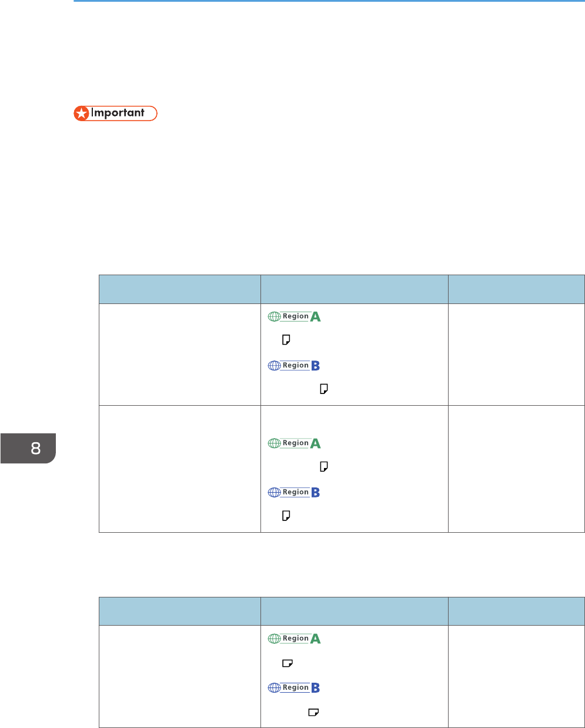Click the first table's left header cell

180,289
